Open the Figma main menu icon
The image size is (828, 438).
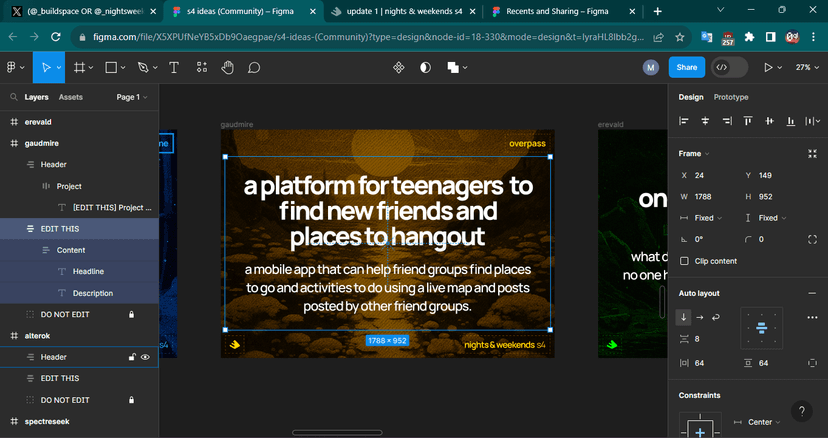coord(13,68)
